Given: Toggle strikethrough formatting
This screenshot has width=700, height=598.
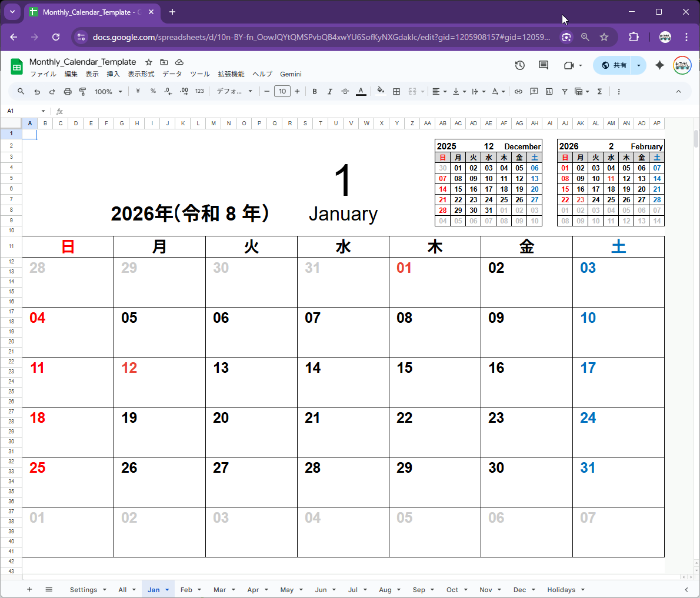Looking at the screenshot, I should [x=345, y=91].
